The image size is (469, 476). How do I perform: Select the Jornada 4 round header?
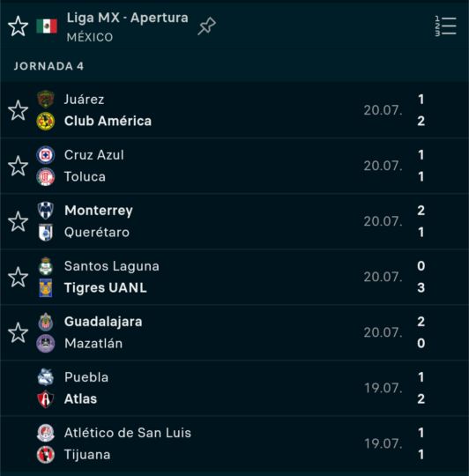pyautogui.click(x=48, y=66)
